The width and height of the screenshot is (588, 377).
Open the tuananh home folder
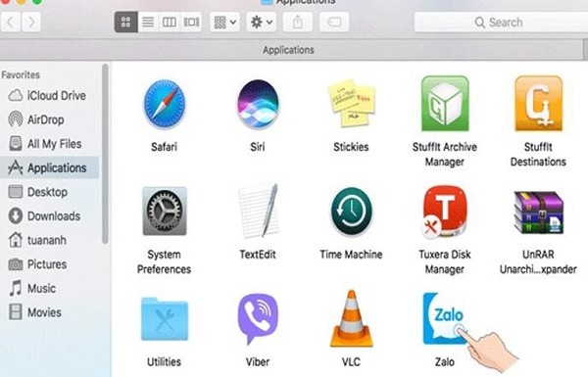[50, 240]
